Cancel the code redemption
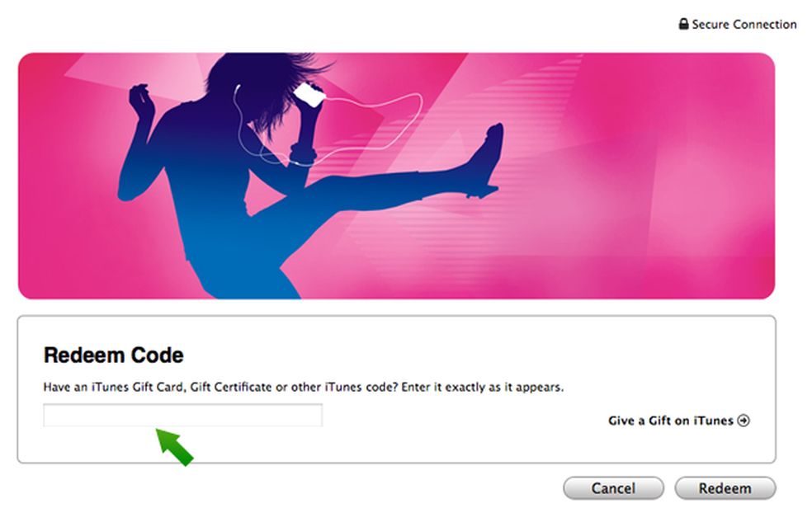The image size is (812, 508). coord(613,488)
